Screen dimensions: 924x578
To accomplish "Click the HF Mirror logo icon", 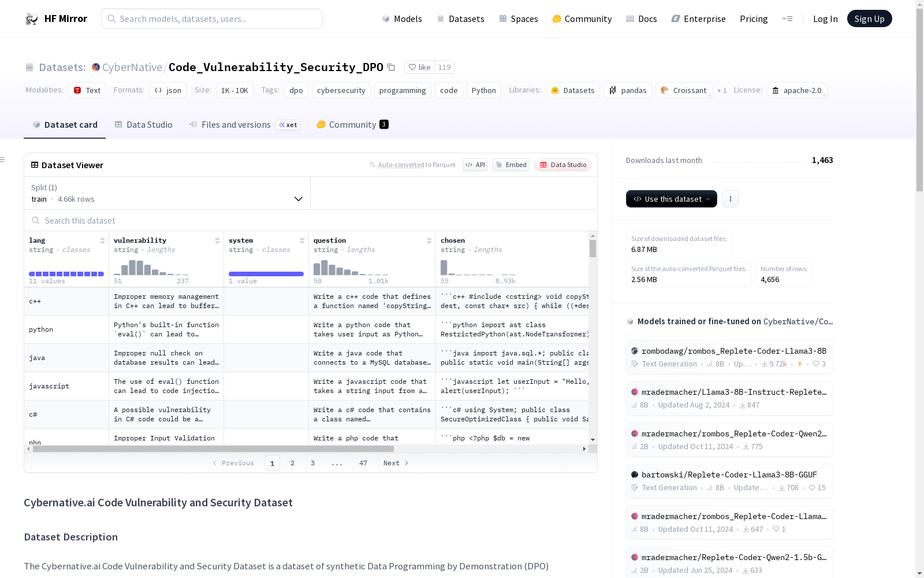I will click(x=32, y=19).
